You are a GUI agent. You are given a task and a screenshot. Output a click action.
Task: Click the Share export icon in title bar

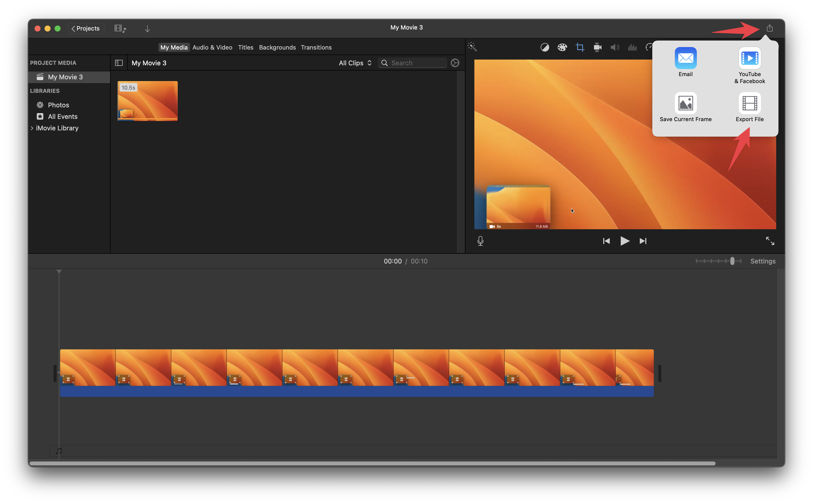click(769, 28)
